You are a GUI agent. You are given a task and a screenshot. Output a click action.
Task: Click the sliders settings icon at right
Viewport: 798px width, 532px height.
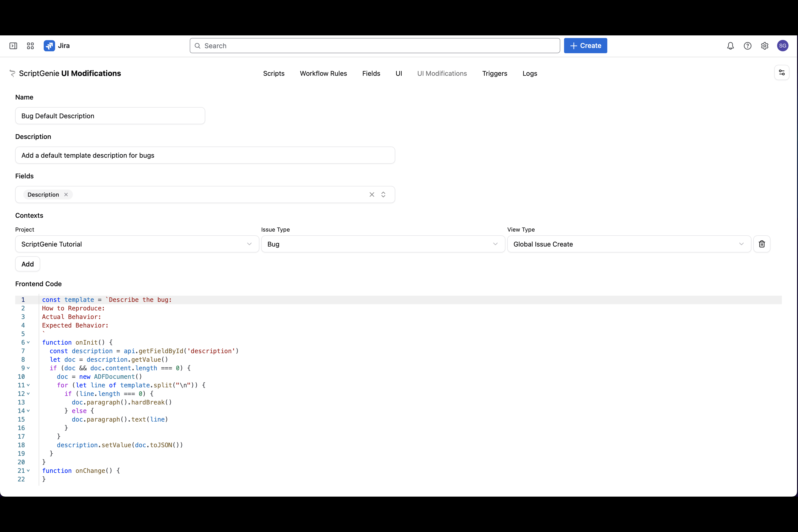pos(781,73)
